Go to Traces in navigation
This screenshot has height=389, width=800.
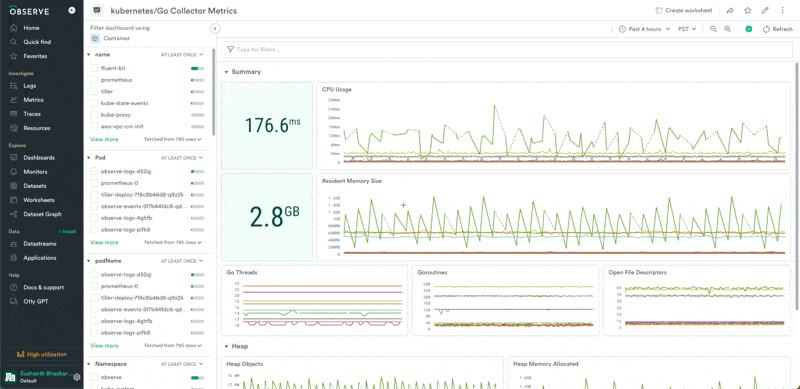coord(32,114)
